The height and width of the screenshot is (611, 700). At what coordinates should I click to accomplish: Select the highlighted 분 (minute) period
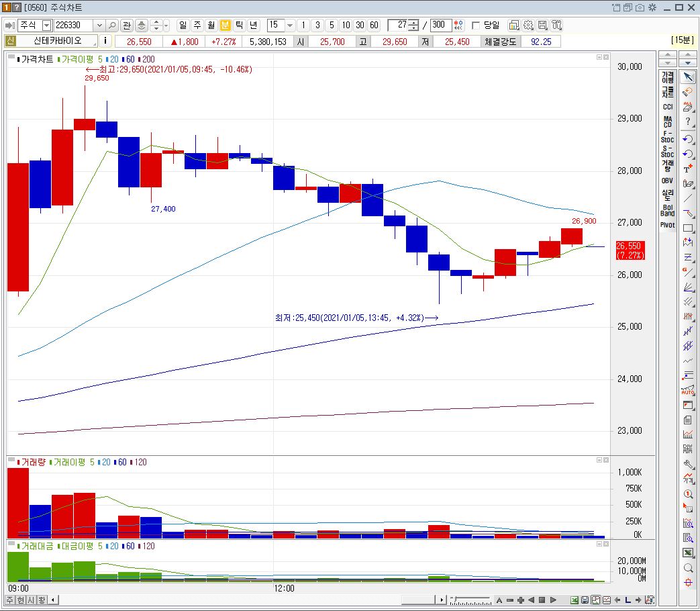225,26
